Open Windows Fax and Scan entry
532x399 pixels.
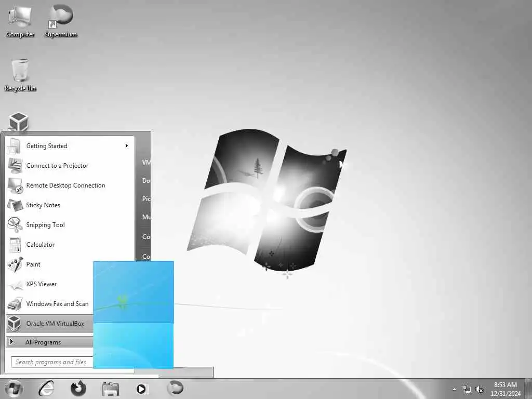[x=49, y=303]
